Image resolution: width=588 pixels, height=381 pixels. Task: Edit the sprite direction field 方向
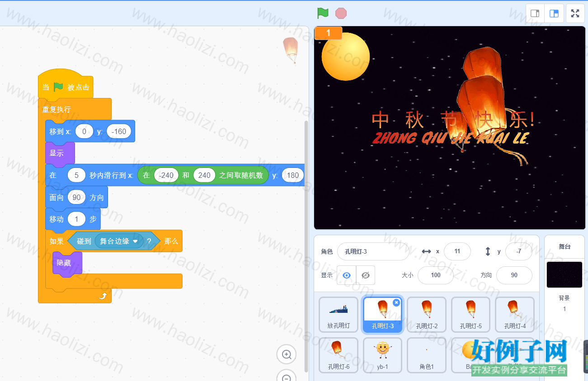coord(514,275)
